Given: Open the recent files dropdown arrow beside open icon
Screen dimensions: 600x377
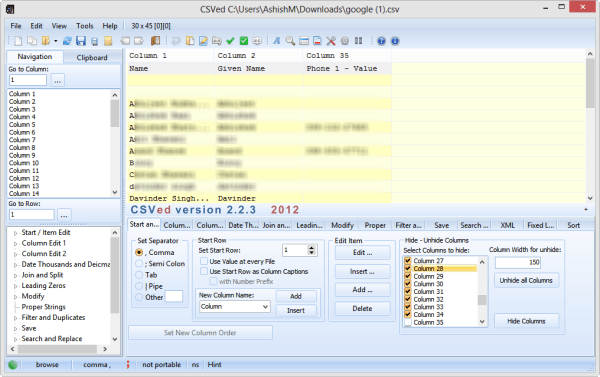Looking at the screenshot, I should pos(55,41).
